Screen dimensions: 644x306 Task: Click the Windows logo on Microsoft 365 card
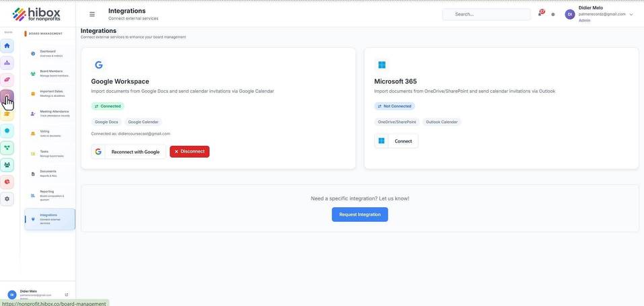(382, 65)
